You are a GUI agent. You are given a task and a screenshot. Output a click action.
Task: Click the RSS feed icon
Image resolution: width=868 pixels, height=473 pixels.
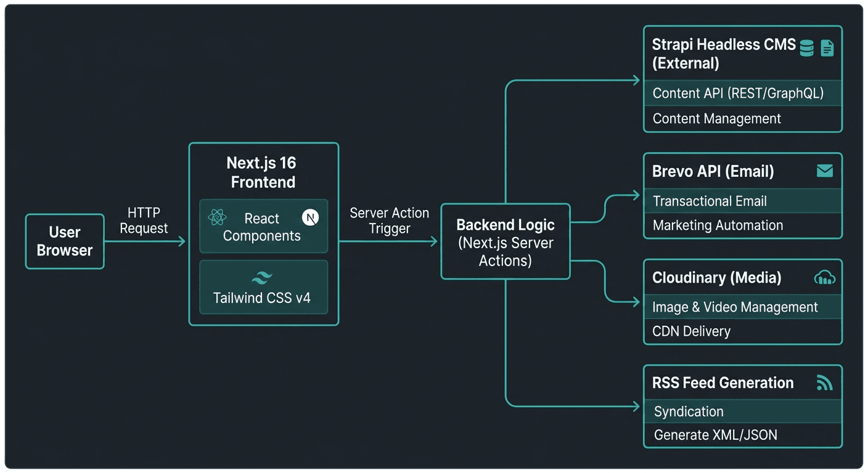pyautogui.click(x=825, y=383)
